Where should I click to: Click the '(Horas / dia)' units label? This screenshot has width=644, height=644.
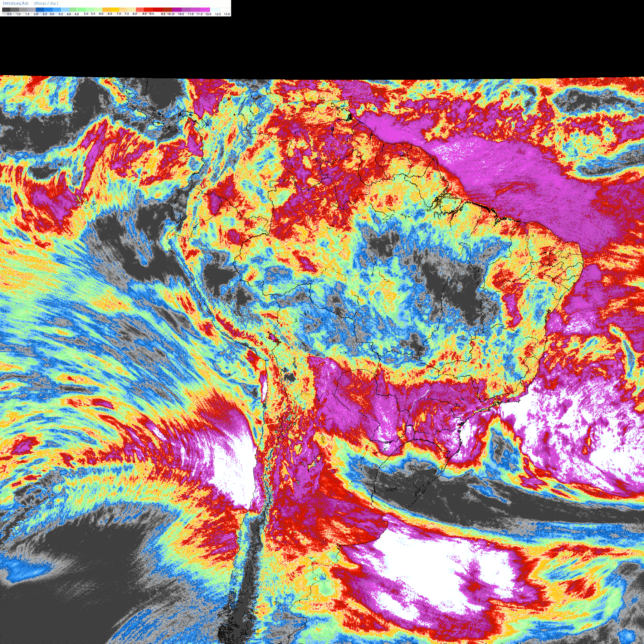pos(46,3)
